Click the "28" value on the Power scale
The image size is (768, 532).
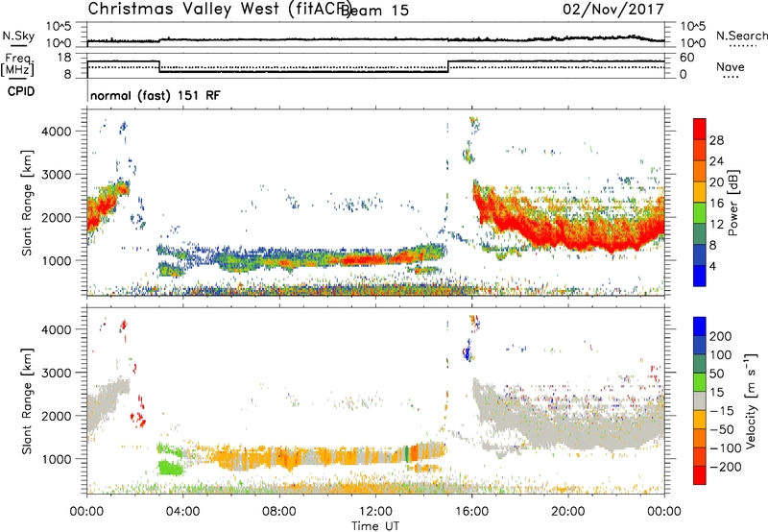point(716,140)
